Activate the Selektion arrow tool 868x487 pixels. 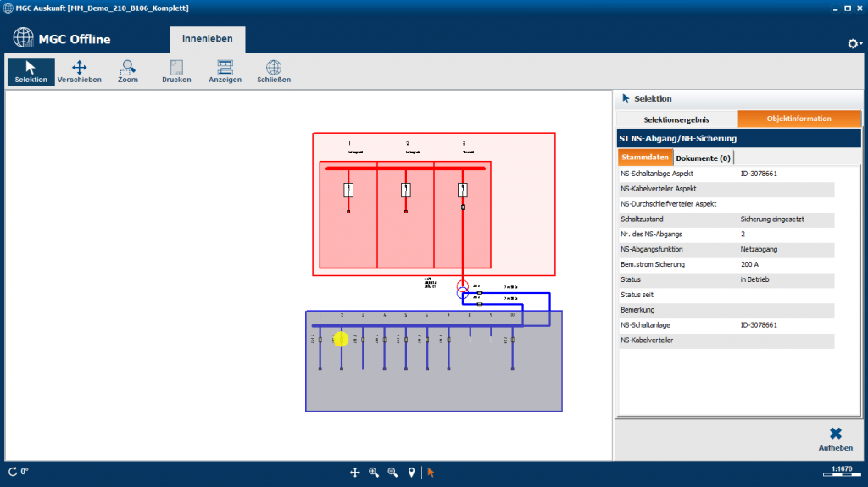31,71
